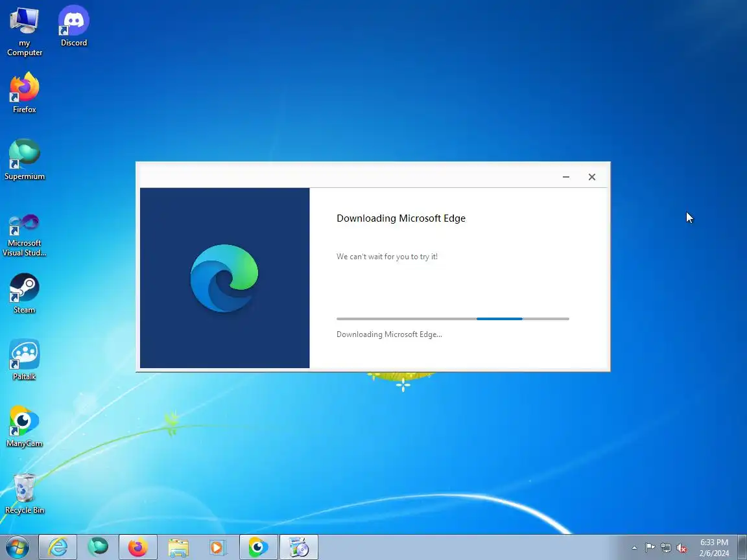Click the "Downloading Microsoft Edge..." status text
The width and height of the screenshot is (747, 560).
point(389,334)
